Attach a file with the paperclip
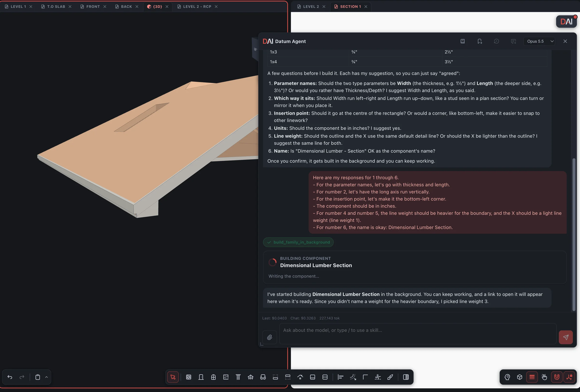 coord(269,337)
